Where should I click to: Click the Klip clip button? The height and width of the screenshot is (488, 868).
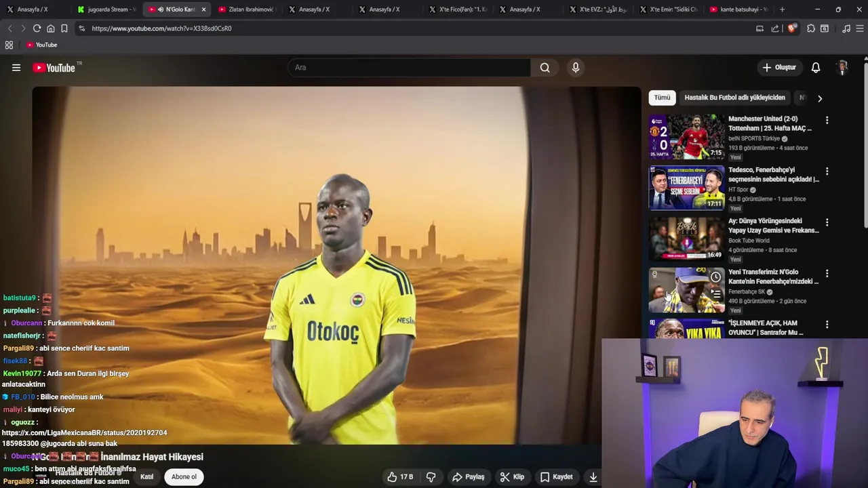click(x=512, y=477)
